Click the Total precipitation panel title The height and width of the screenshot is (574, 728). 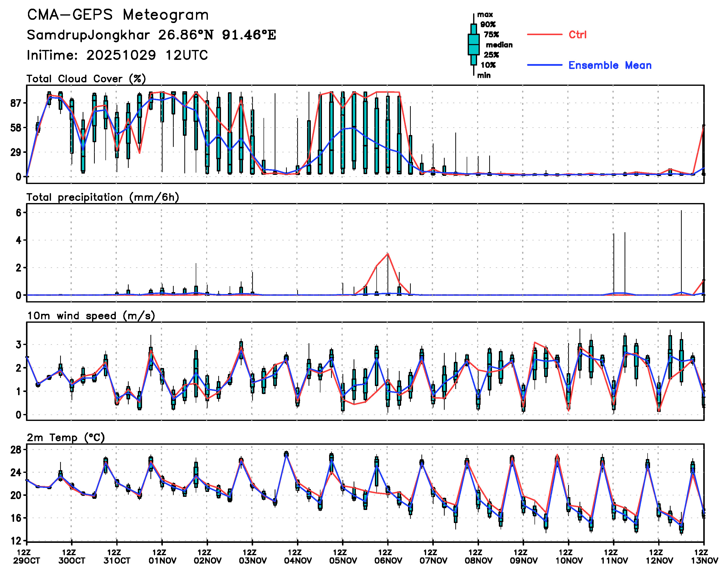pyautogui.click(x=102, y=197)
